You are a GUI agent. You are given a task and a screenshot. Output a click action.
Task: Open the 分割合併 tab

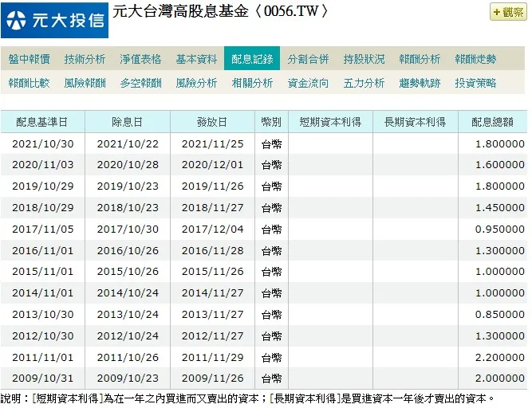click(308, 59)
